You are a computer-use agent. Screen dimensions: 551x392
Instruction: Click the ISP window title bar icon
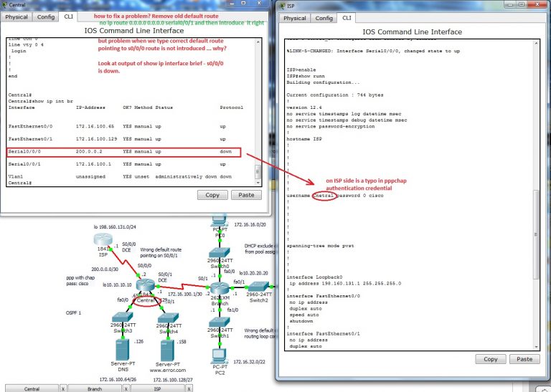[x=283, y=6]
